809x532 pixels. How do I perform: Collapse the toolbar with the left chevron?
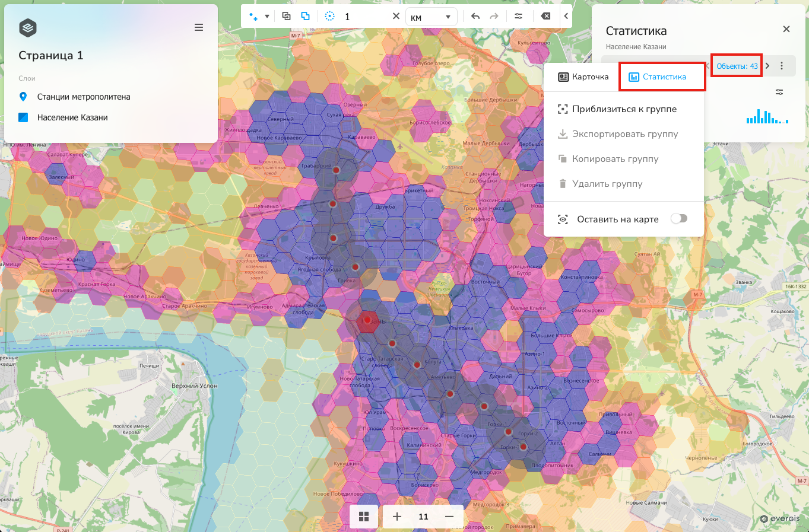tap(566, 17)
